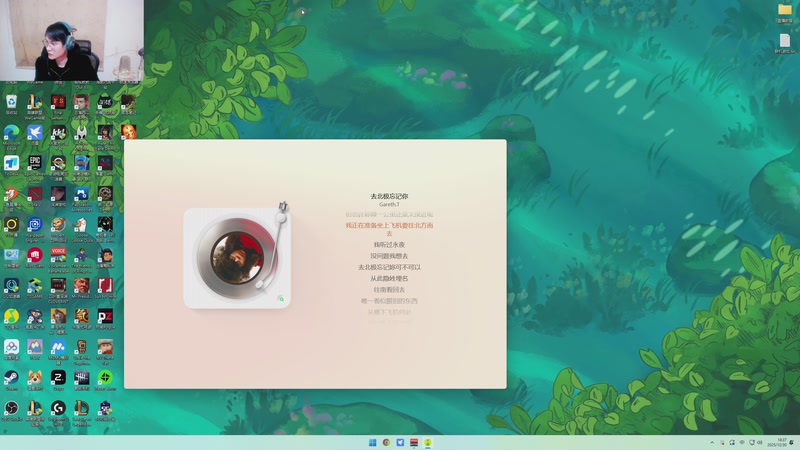The height and width of the screenshot is (450, 800).
Task: Jump to lyric line 没问题我想去
Action: click(389, 256)
